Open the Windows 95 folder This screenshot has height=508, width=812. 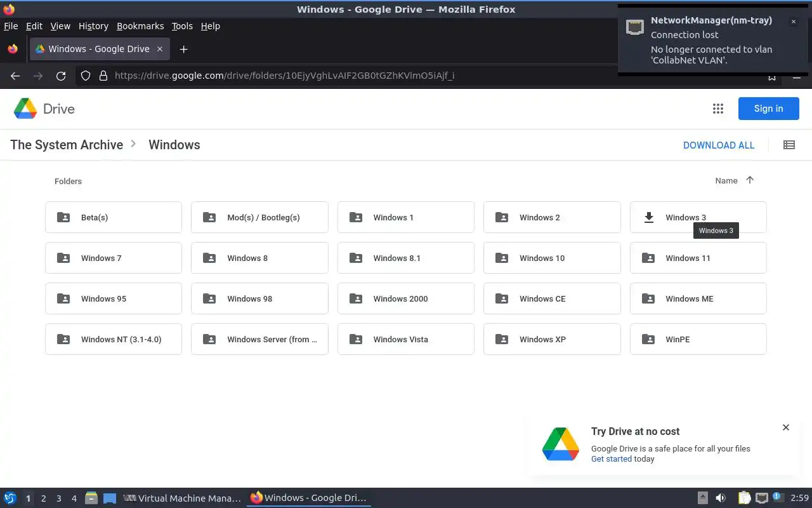(x=114, y=298)
